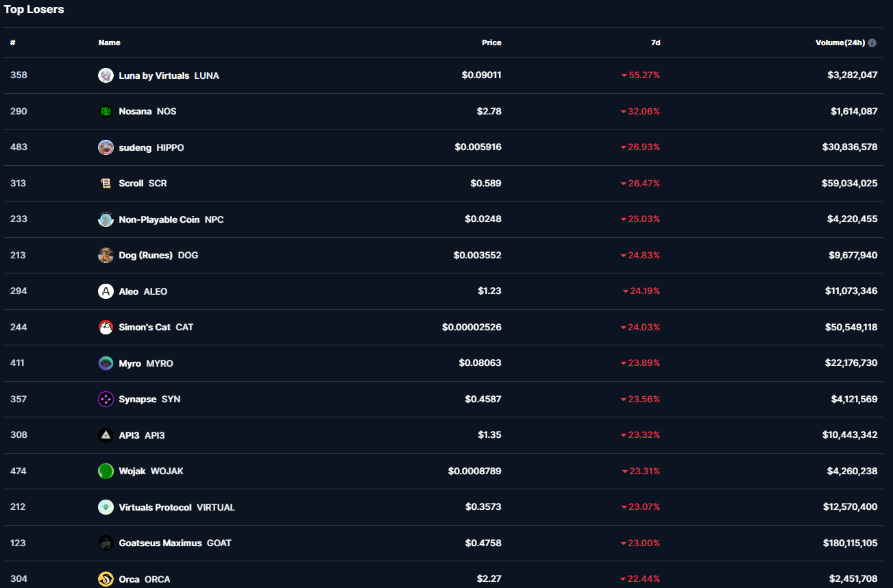This screenshot has height=588, width=893.
Task: Click the Myro coin icon
Action: click(106, 363)
